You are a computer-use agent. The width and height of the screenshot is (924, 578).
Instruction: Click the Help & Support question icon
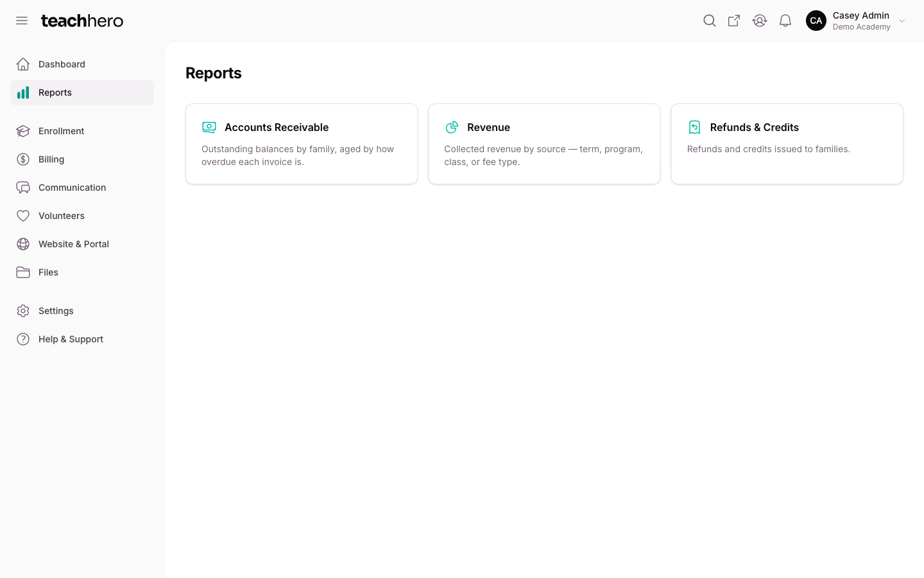(x=23, y=339)
